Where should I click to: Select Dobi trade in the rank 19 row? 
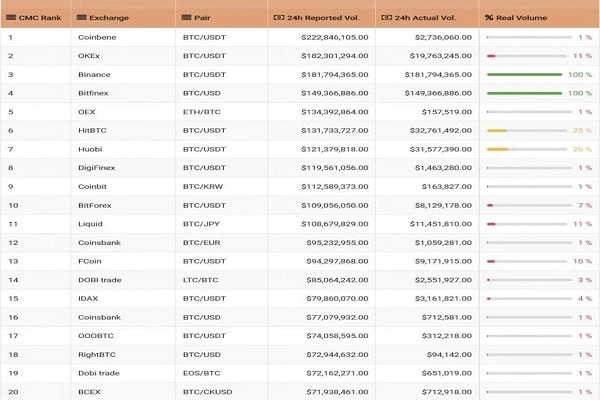coord(99,373)
